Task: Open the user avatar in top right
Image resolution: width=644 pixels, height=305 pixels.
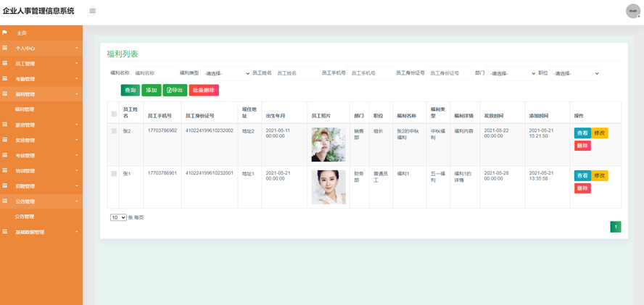Action: point(632,11)
